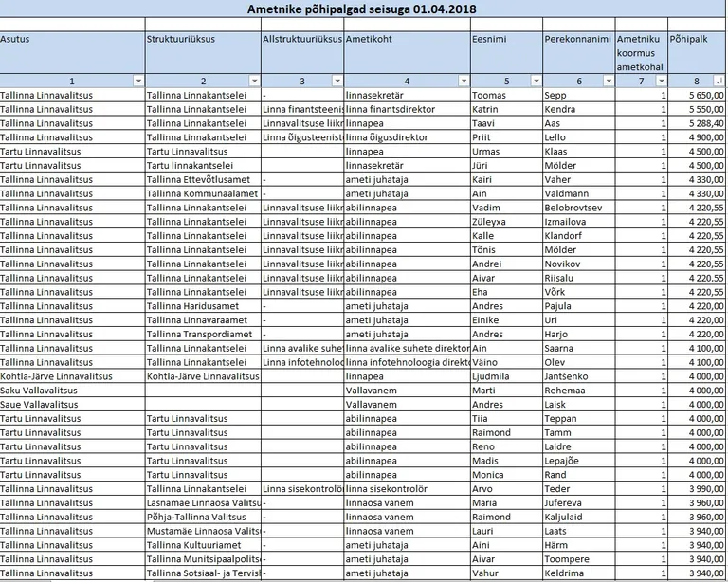Select the 'Põhipalk' header cell
Viewport: 728px width, 582px height.
coord(697,52)
